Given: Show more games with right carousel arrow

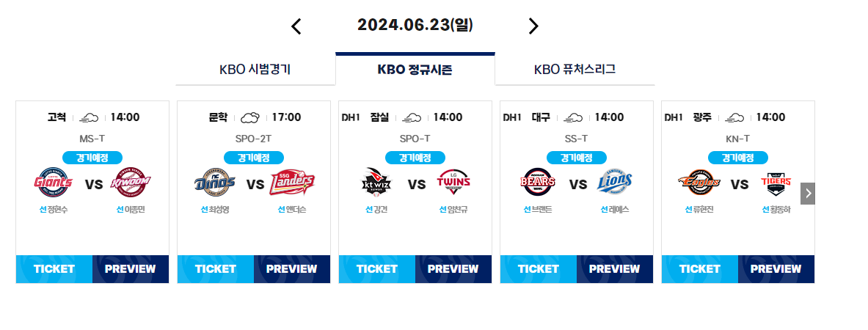Looking at the screenshot, I should click(x=808, y=194).
